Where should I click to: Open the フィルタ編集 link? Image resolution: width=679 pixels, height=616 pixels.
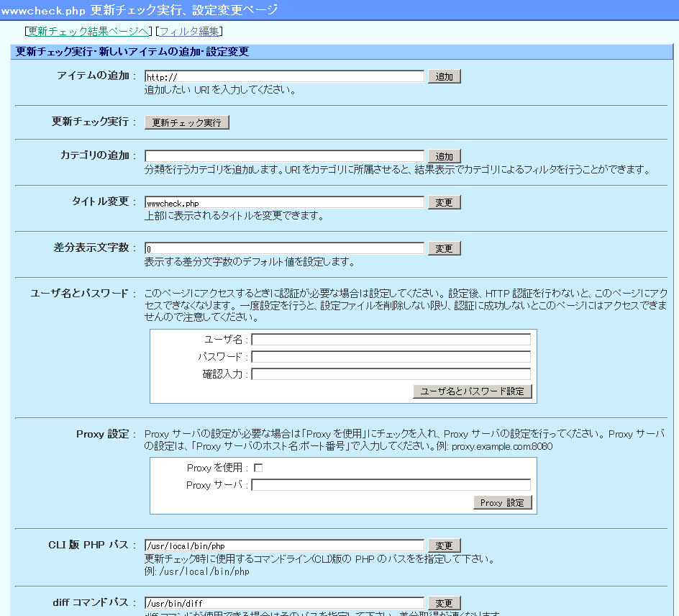[x=189, y=31]
